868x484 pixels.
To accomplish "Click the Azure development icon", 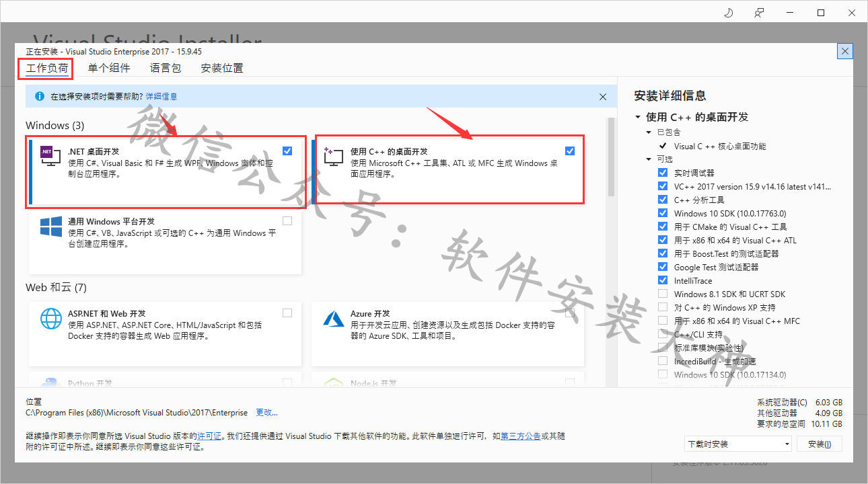I will point(334,318).
